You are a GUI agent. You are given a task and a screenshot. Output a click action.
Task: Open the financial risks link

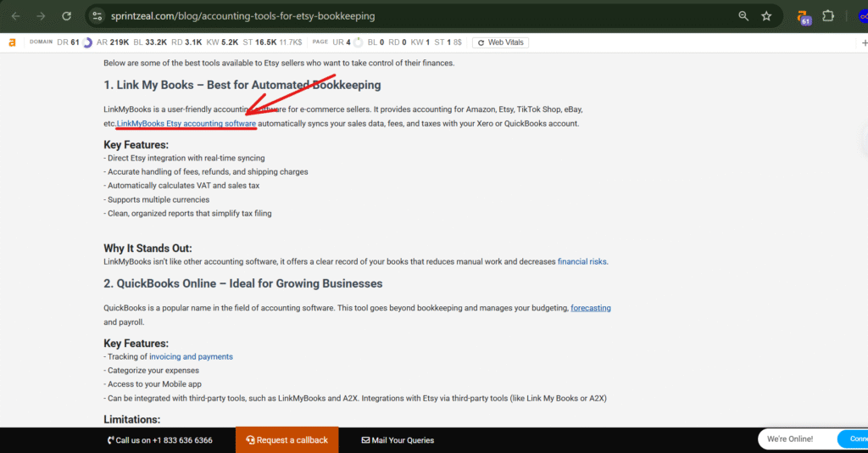point(581,262)
